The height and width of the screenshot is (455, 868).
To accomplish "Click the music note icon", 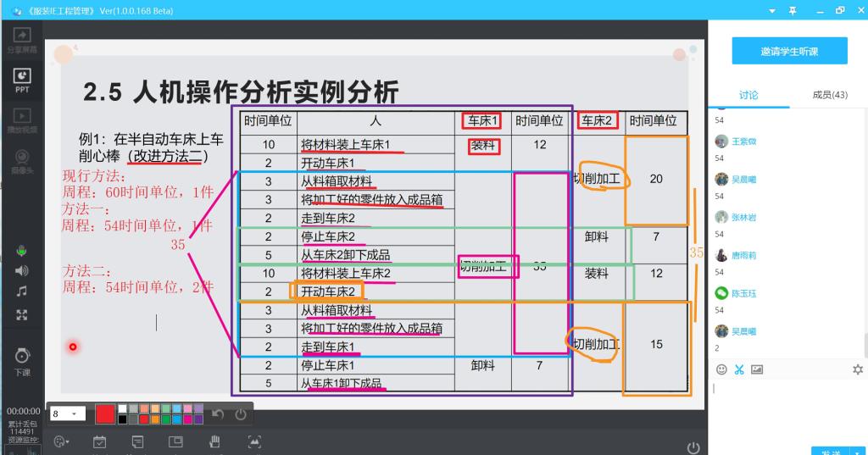I will [x=22, y=291].
